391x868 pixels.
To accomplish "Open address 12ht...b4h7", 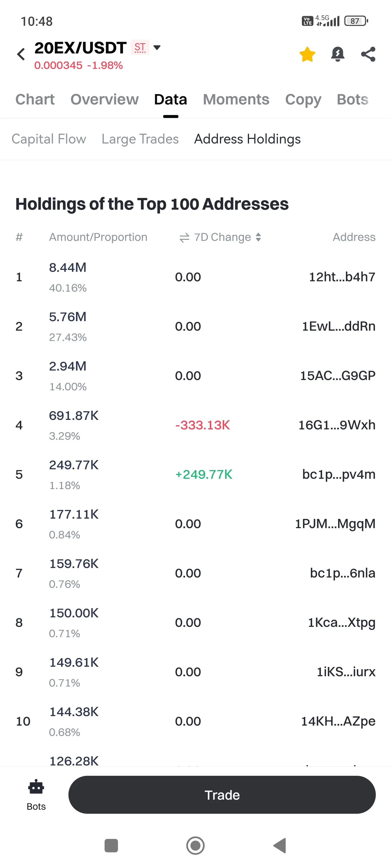I will 342,277.
